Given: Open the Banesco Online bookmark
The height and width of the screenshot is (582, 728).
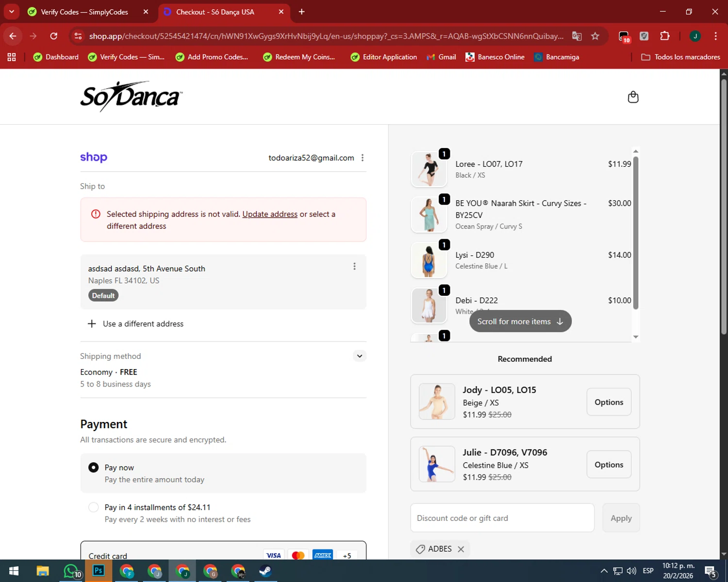Looking at the screenshot, I should pos(495,57).
